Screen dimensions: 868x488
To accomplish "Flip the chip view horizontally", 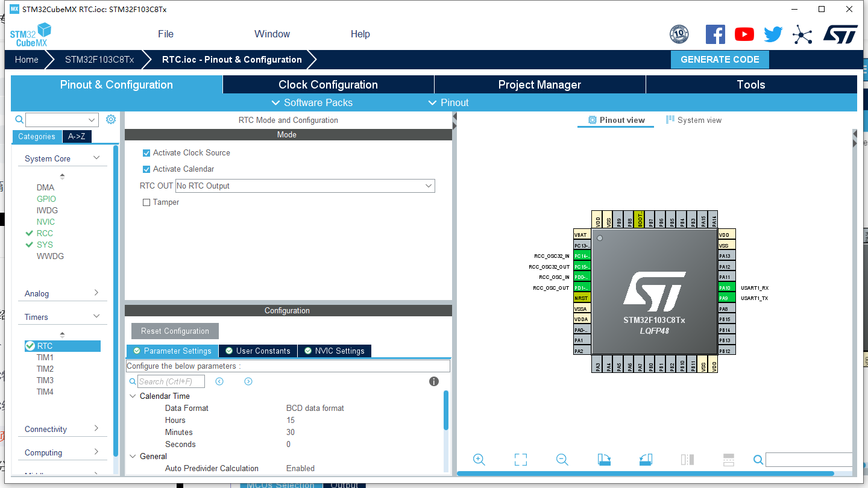I will coord(687,459).
